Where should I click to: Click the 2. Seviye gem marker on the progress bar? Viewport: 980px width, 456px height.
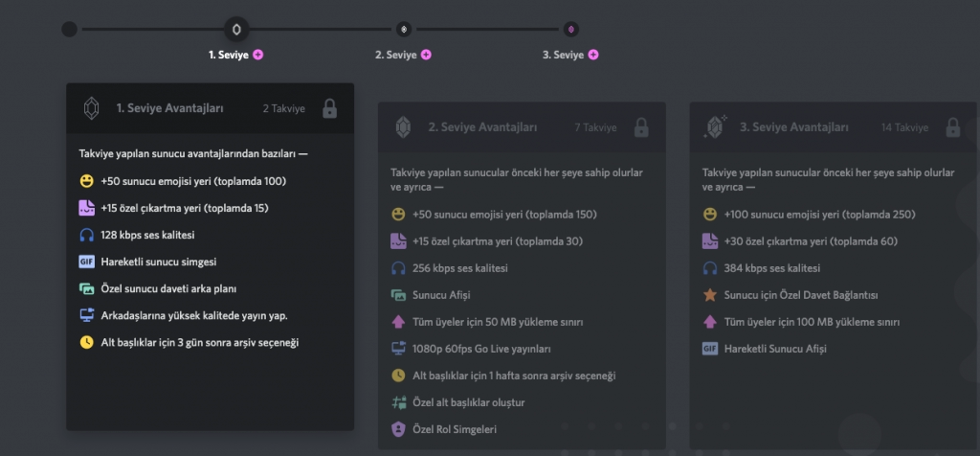(x=404, y=29)
